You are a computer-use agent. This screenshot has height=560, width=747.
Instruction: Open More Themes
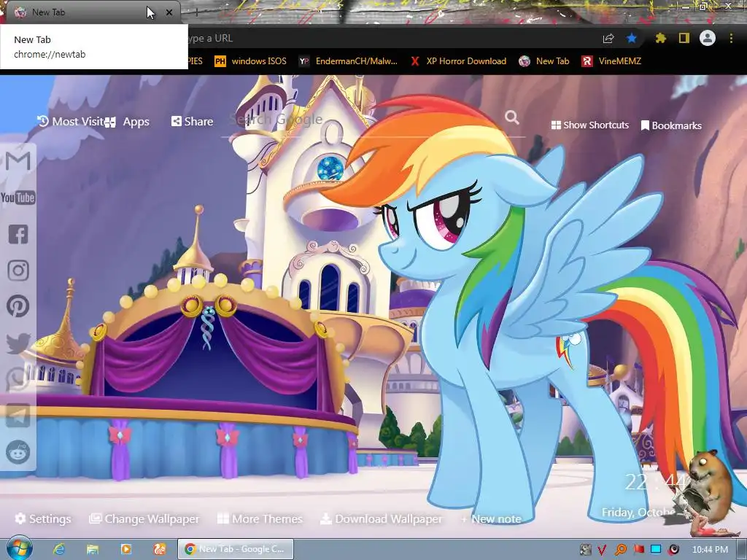[x=260, y=518]
